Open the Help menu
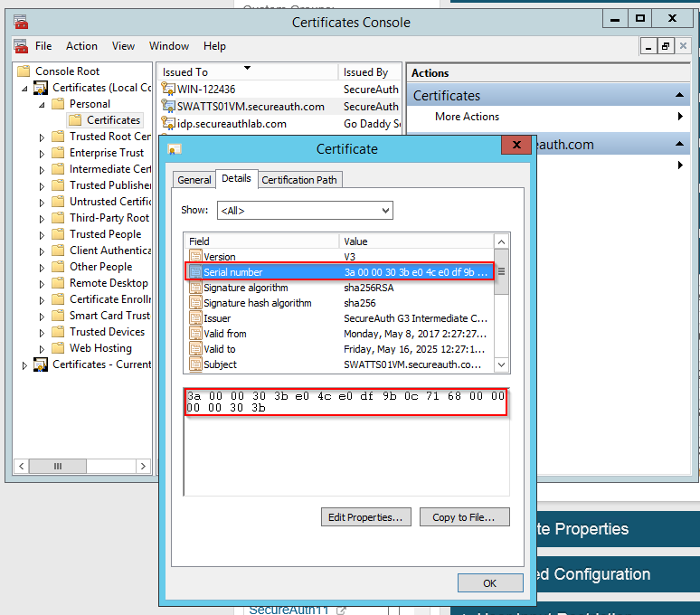 [214, 46]
